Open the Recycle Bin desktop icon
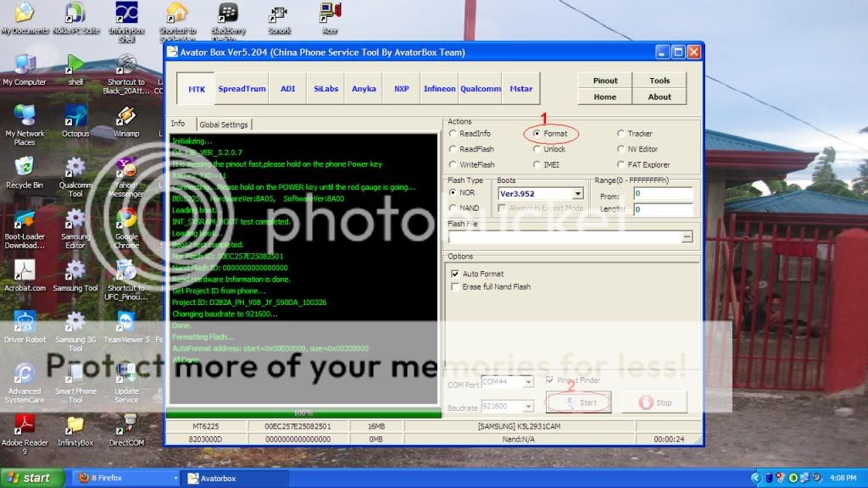 (25, 166)
